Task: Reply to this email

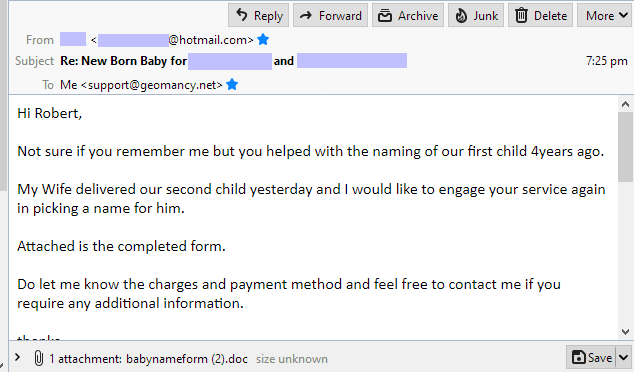Action: pyautogui.click(x=258, y=15)
